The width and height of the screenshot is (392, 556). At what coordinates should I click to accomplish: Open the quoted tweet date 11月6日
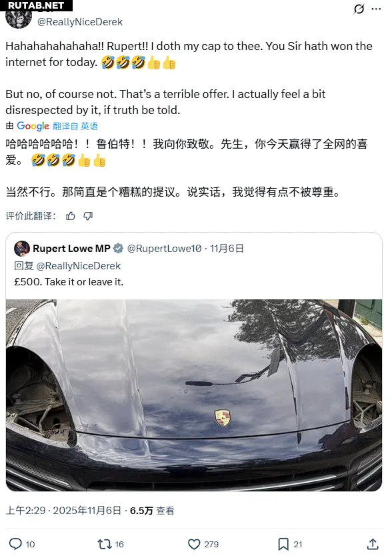[x=227, y=249]
